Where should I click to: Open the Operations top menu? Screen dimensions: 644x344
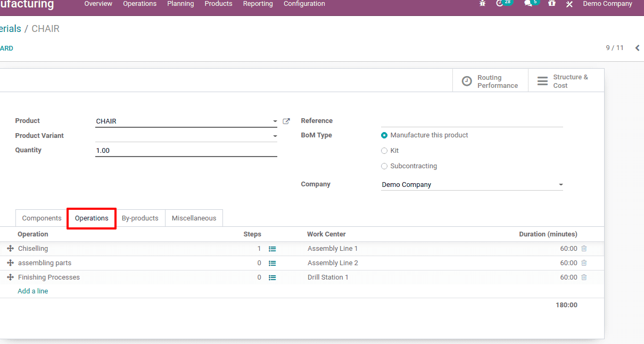coord(139,4)
